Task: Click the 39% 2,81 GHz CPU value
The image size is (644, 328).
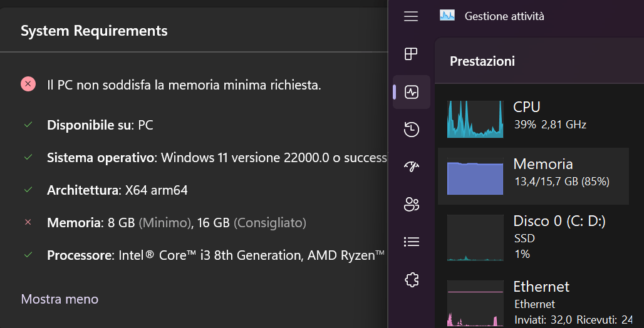Action: (x=550, y=125)
